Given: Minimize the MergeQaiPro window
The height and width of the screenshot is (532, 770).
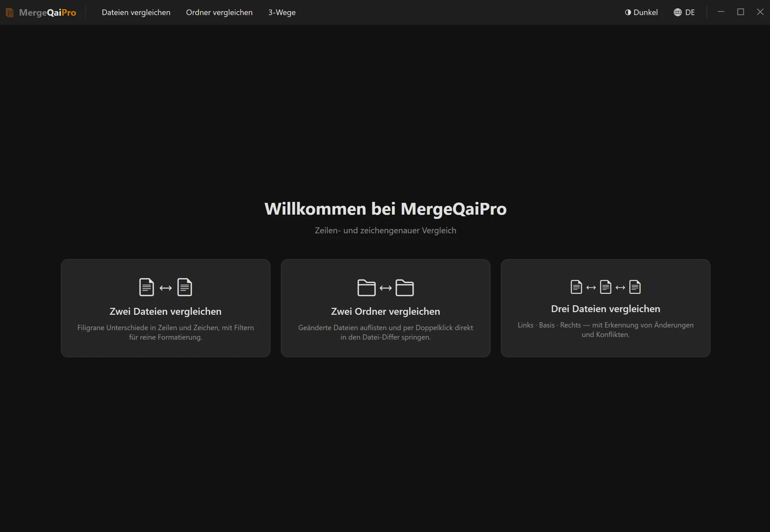Looking at the screenshot, I should [x=721, y=12].
